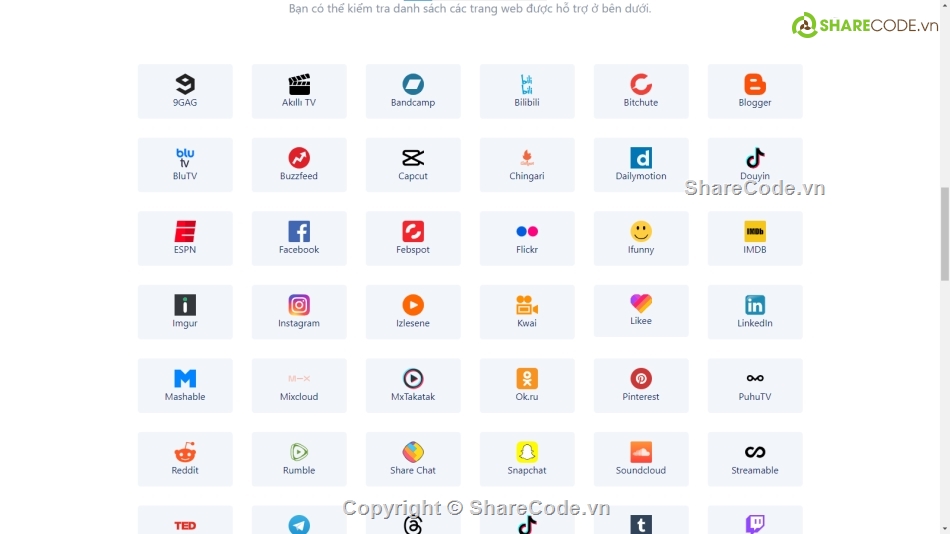Open the Snapchat ghost icon
The height and width of the screenshot is (534, 950).
click(526, 452)
